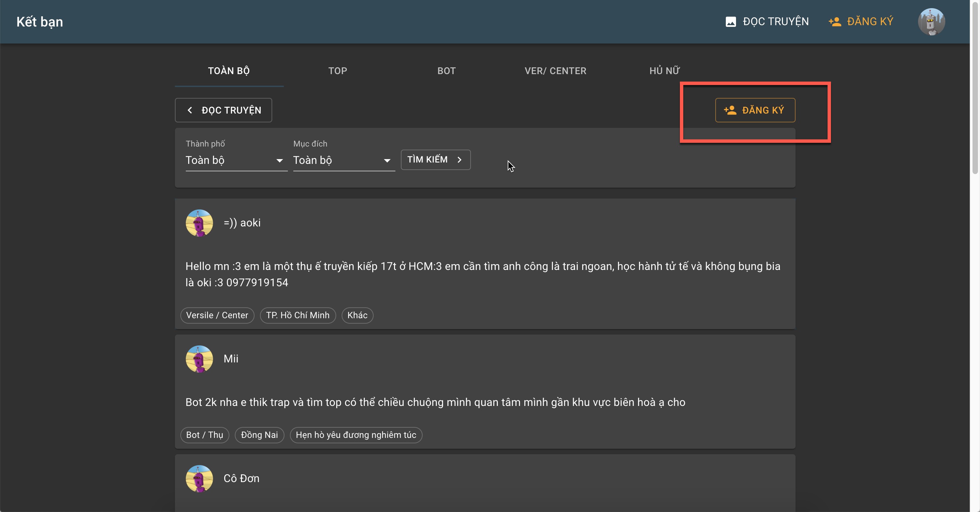This screenshot has width=980, height=512.
Task: Open the Mục đích dropdown
Action: [x=344, y=160]
